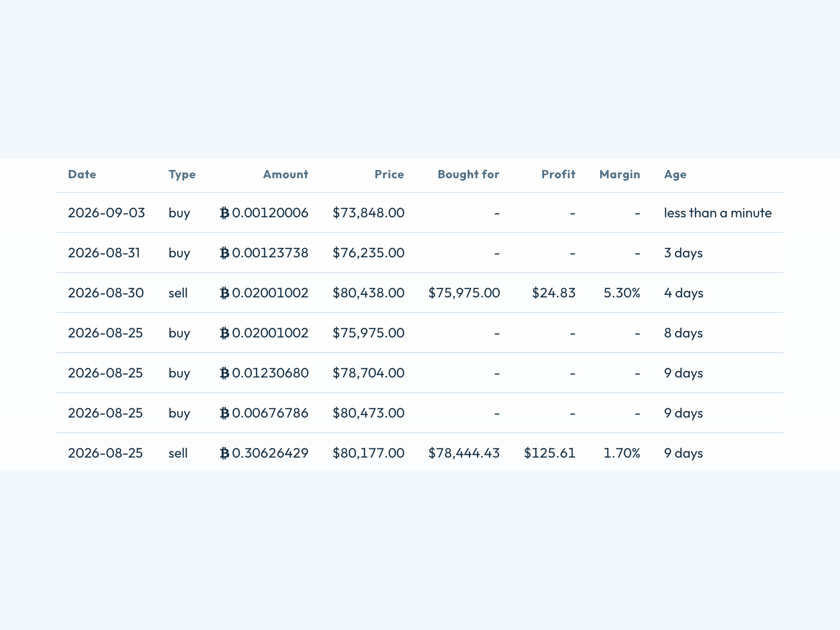Click the Bought for column header
This screenshot has height=630, width=840.
468,175
